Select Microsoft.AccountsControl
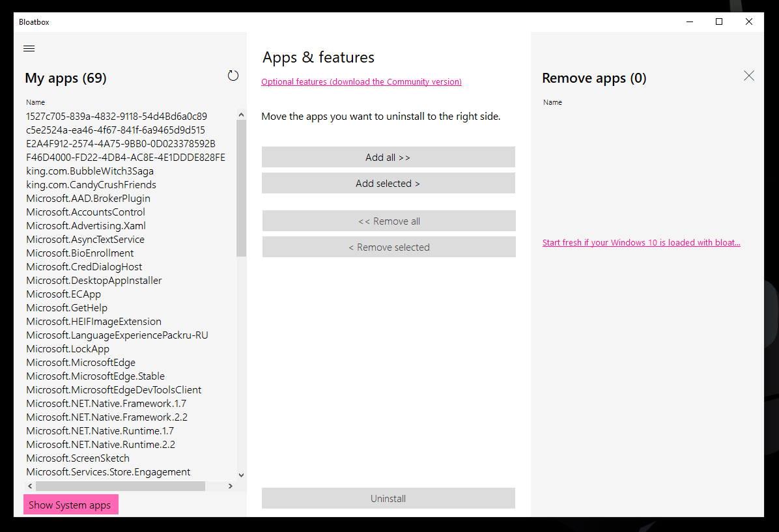This screenshot has width=779, height=532. 85,212
